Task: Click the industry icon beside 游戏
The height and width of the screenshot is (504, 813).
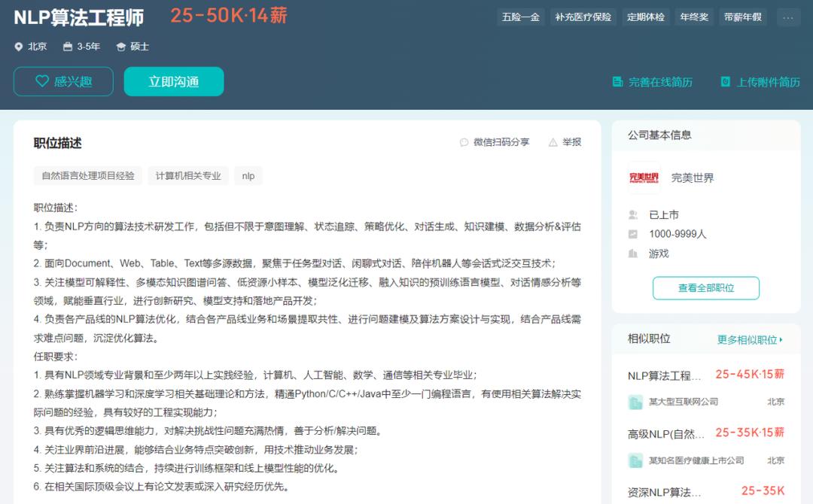Action: tap(633, 254)
